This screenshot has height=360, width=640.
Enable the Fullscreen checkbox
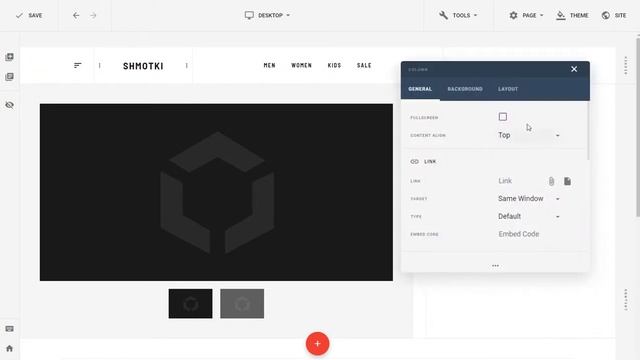pyautogui.click(x=503, y=117)
